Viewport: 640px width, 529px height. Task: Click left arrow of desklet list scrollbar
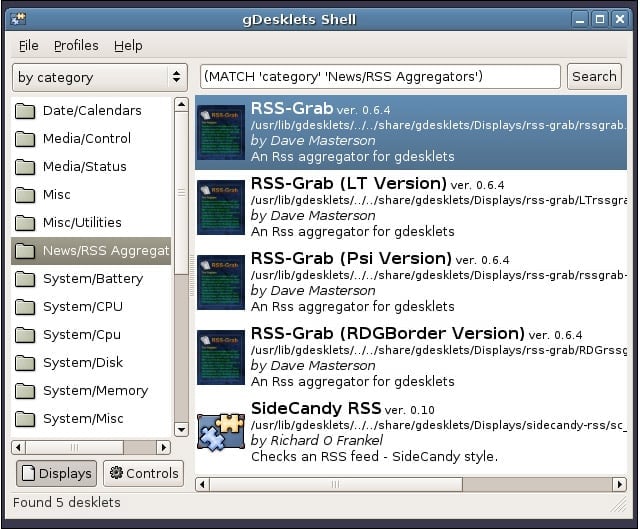(x=202, y=485)
